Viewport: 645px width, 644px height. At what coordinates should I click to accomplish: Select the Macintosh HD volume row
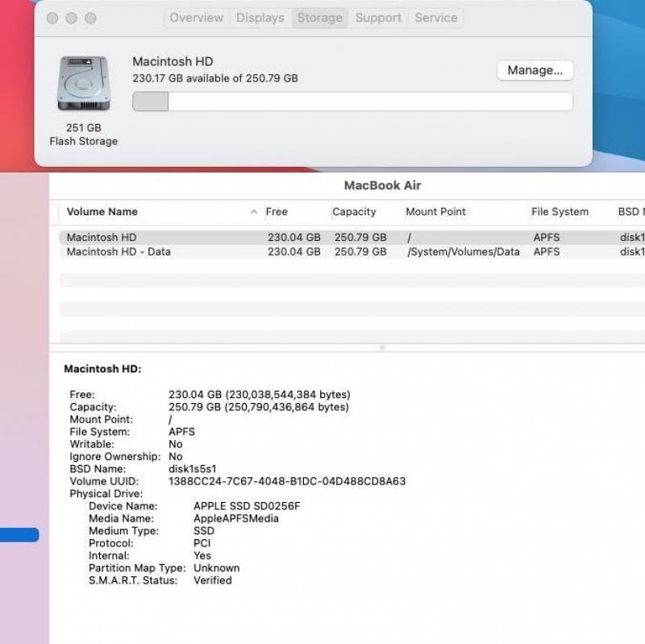(x=352, y=237)
